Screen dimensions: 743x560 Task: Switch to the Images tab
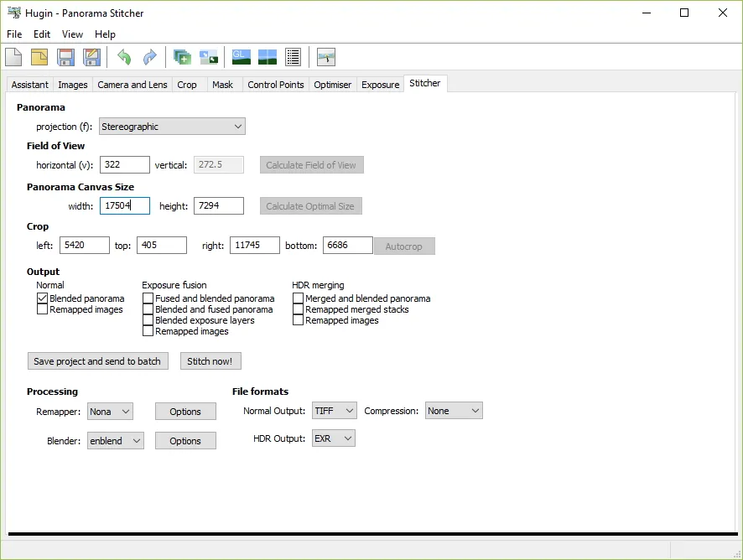click(73, 85)
